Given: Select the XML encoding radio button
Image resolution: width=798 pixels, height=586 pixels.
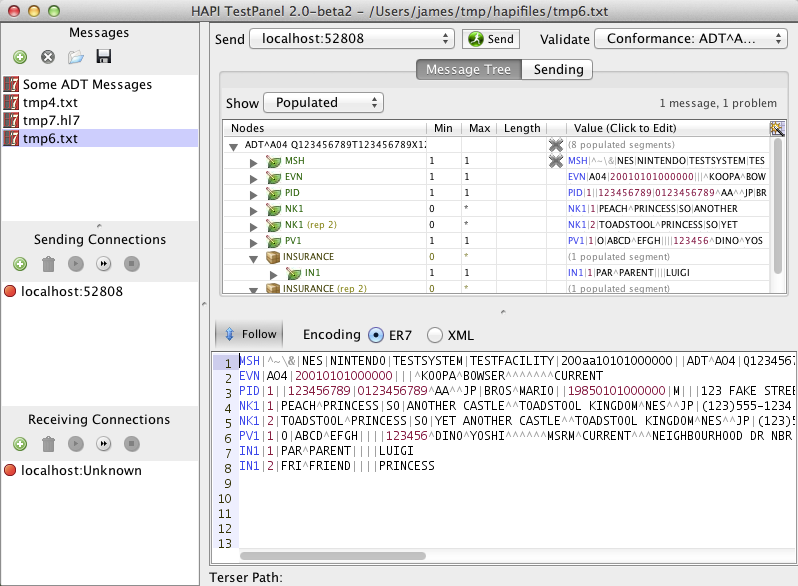Looking at the screenshot, I should (435, 335).
